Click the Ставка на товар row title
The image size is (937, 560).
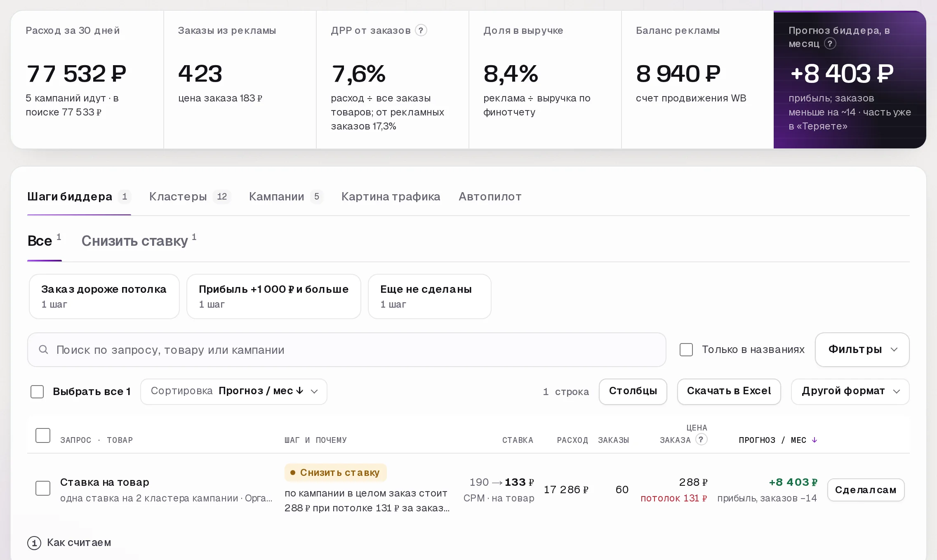tap(105, 482)
